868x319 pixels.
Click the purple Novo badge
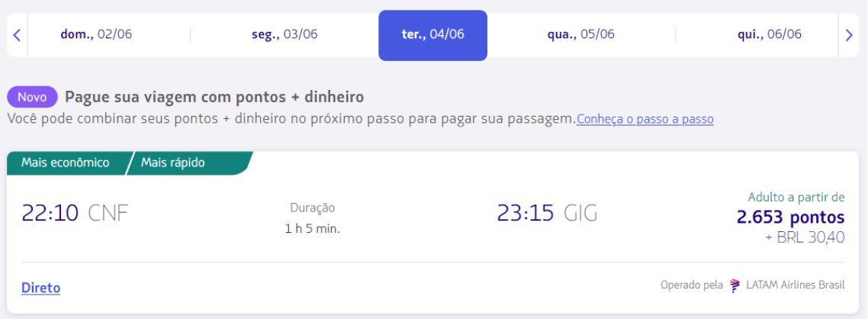click(x=32, y=97)
